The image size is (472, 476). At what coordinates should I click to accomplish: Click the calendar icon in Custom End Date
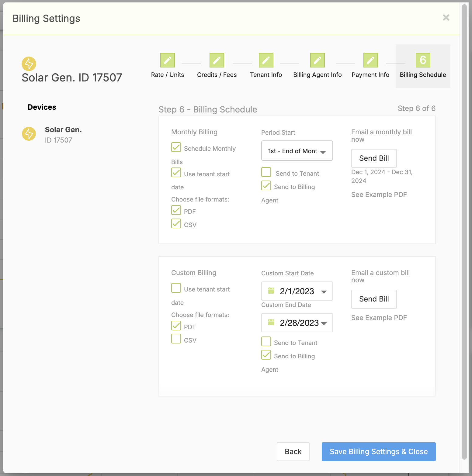pos(271,322)
